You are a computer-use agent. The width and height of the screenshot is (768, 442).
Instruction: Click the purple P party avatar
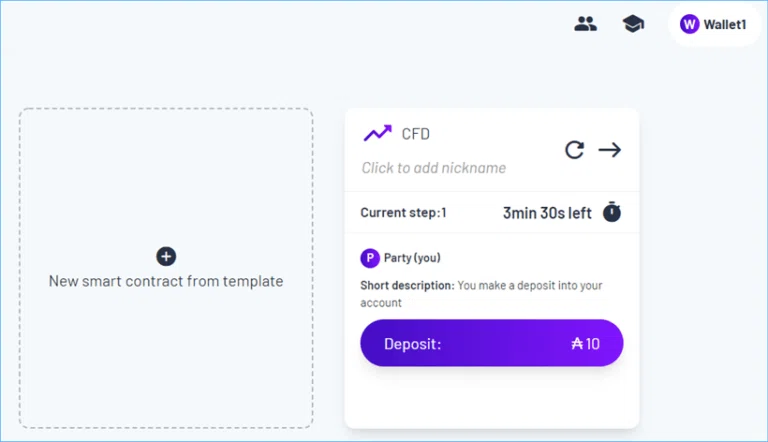370,258
